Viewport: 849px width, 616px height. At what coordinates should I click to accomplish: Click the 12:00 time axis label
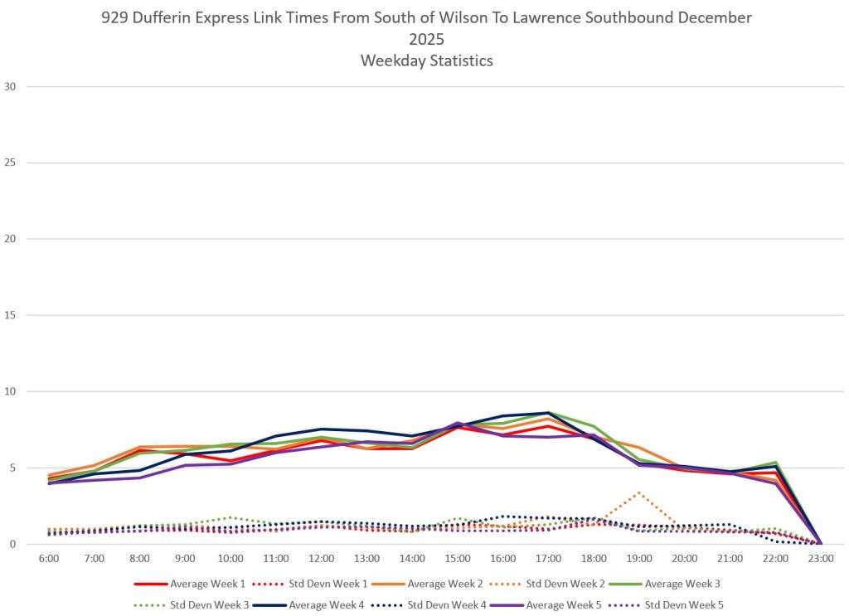[322, 559]
